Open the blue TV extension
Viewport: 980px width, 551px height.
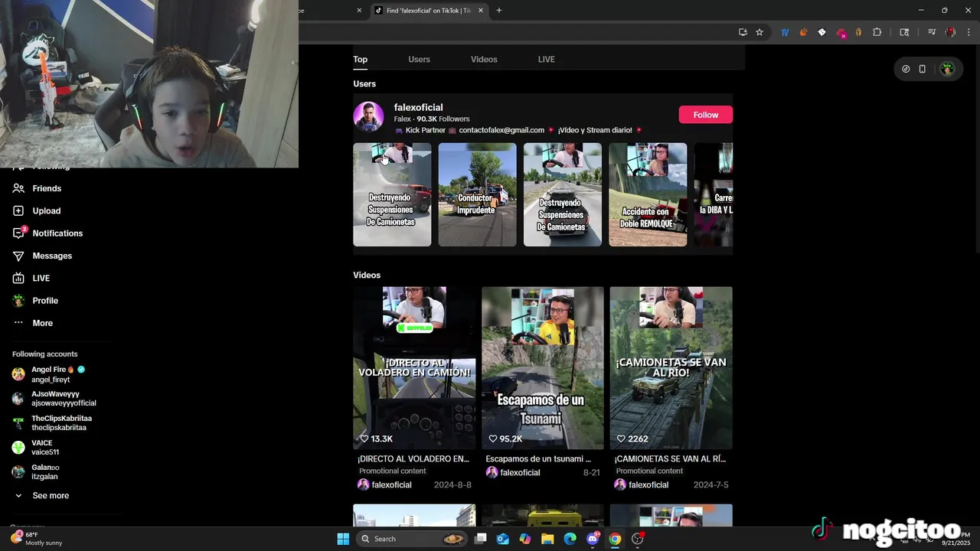785,32
